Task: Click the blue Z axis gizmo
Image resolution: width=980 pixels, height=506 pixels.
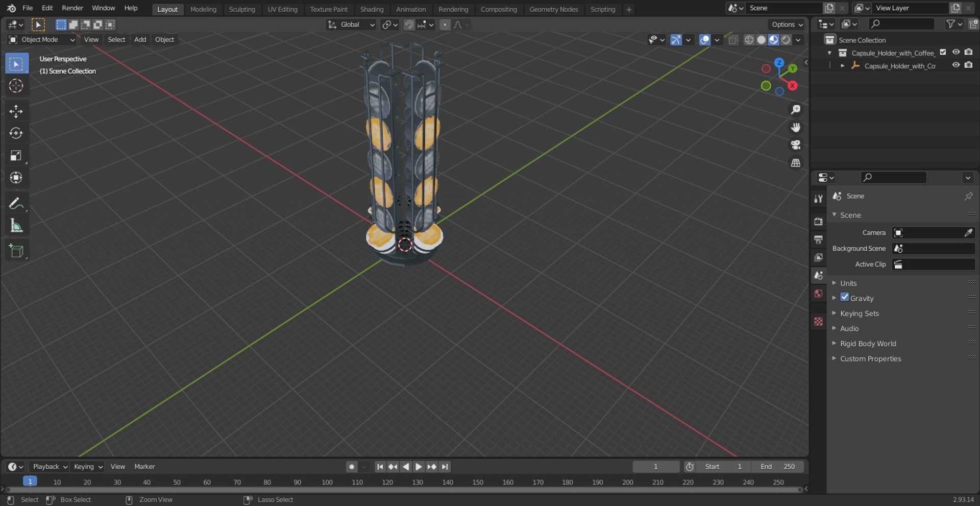Action: (779, 62)
